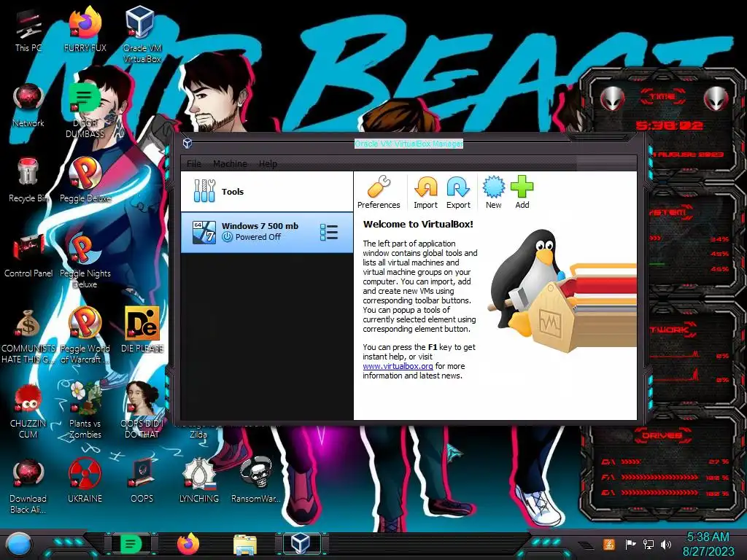Image resolution: width=747 pixels, height=560 pixels.
Task: Click the Welcome to VirtualBox! heading
Action: click(418, 225)
